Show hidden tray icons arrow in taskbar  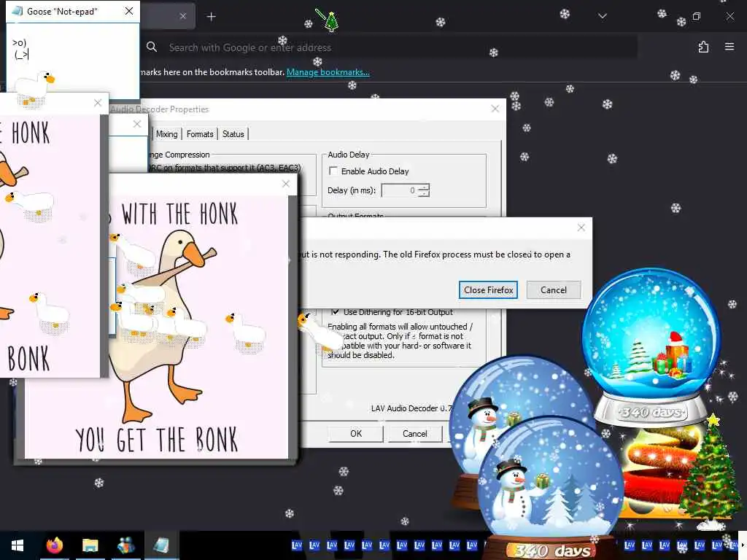[742, 545]
